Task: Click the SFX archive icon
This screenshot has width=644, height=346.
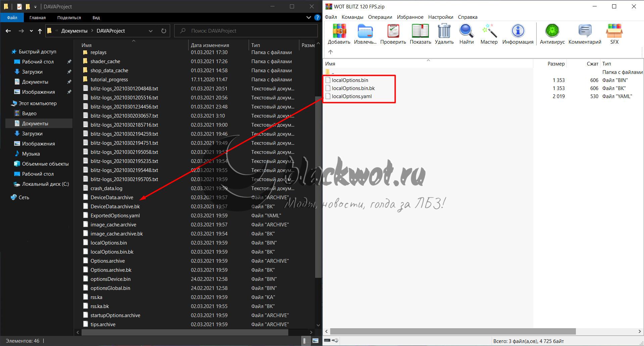Action: click(x=614, y=31)
